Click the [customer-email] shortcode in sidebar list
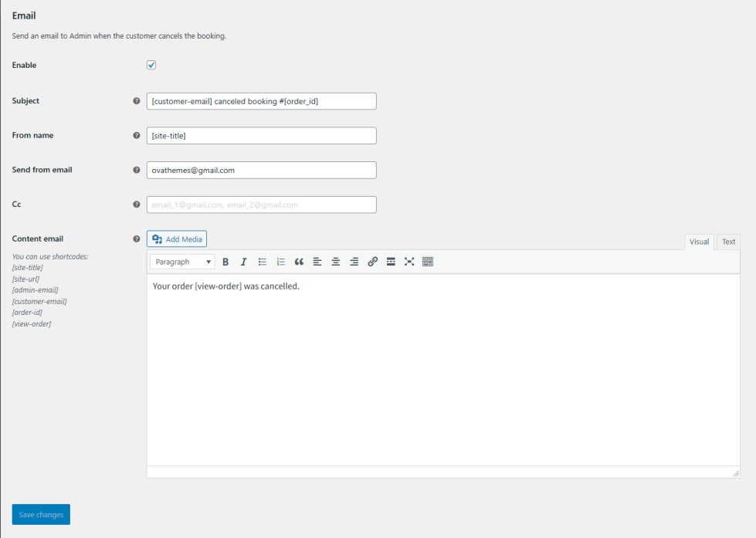This screenshot has height=538, width=756. click(39, 301)
